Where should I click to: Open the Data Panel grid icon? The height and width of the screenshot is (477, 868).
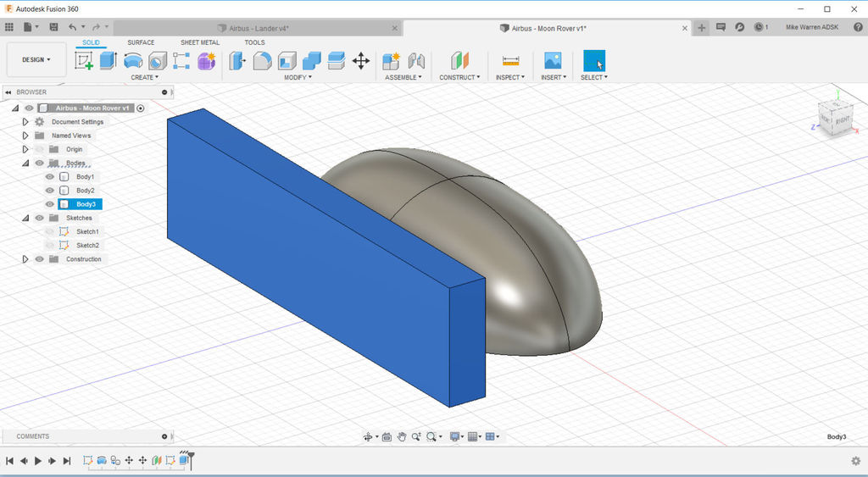point(8,26)
